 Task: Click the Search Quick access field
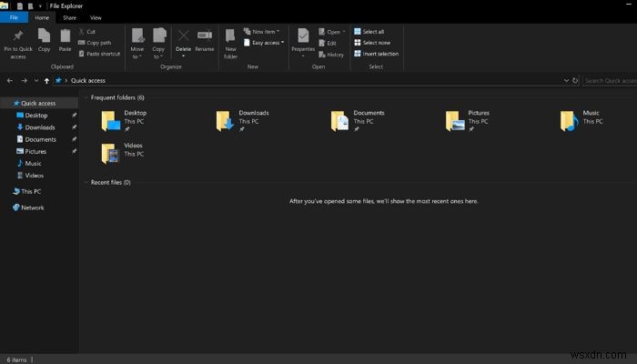tap(608, 81)
